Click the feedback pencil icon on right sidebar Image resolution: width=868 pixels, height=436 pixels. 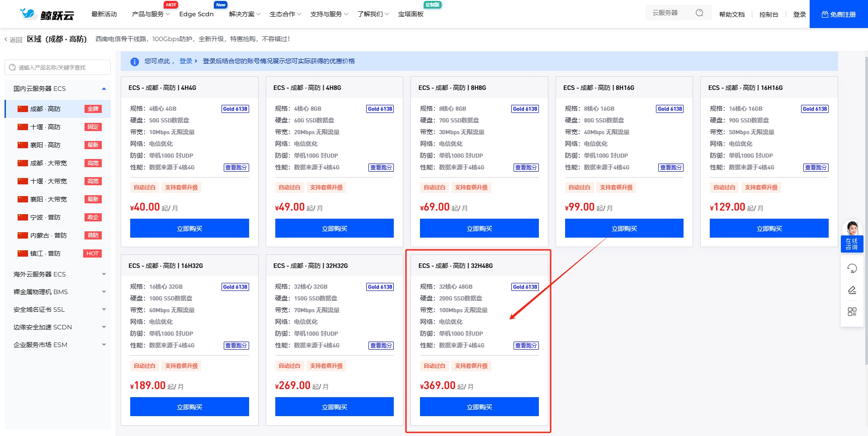[x=852, y=290]
